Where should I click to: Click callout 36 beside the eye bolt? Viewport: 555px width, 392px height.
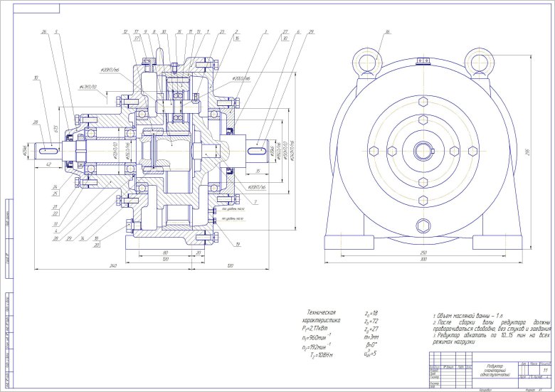pos(387,32)
